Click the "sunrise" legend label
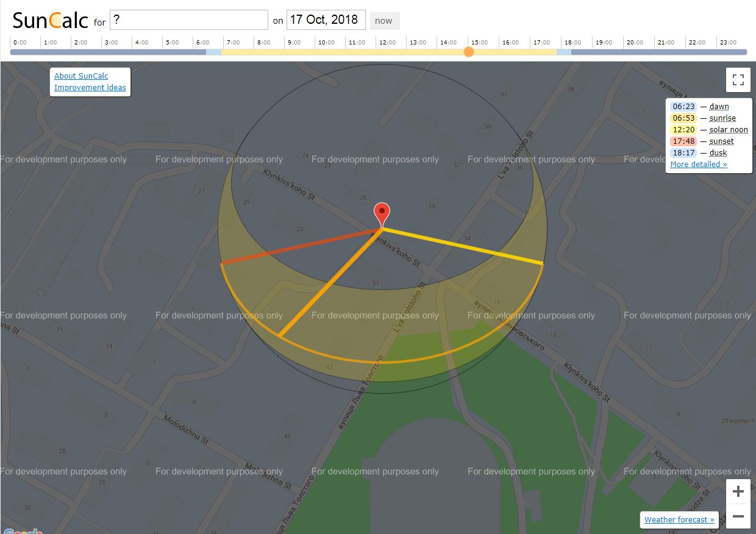Image resolution: width=756 pixels, height=534 pixels. [722, 118]
